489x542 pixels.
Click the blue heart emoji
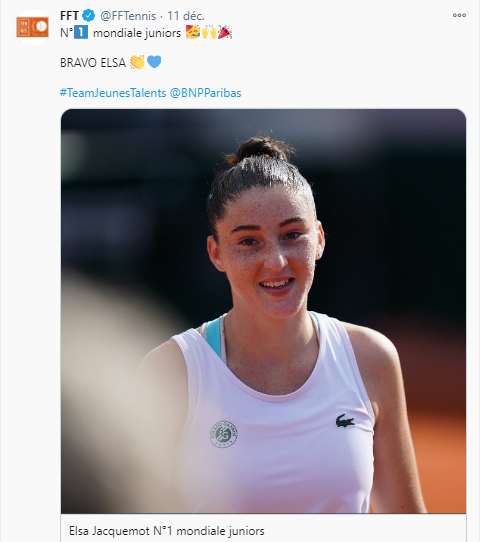tap(154, 62)
